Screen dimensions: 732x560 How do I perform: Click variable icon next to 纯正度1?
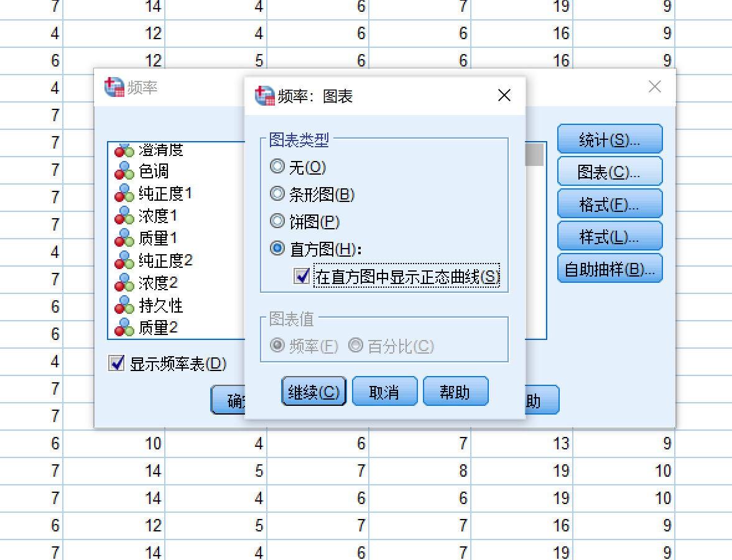pos(124,193)
